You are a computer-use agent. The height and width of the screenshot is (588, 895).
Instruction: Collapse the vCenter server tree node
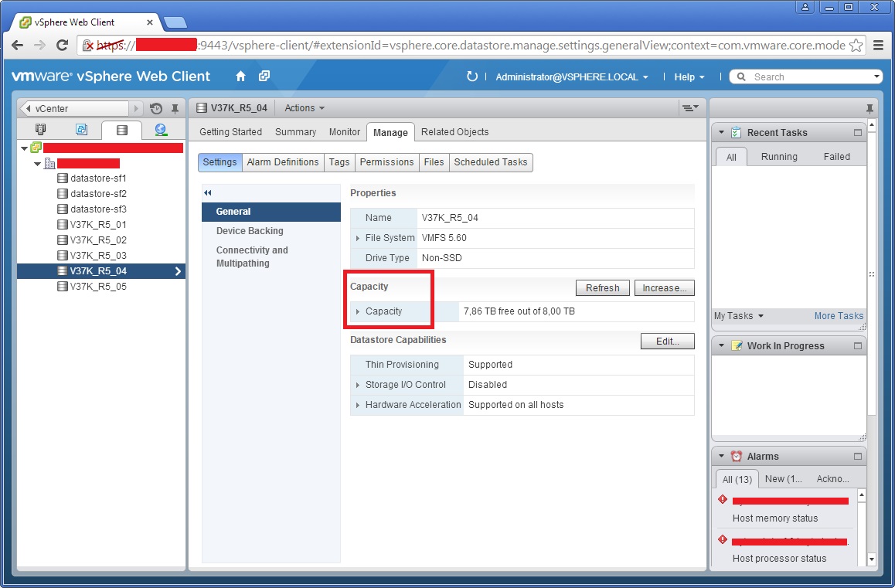pos(24,148)
